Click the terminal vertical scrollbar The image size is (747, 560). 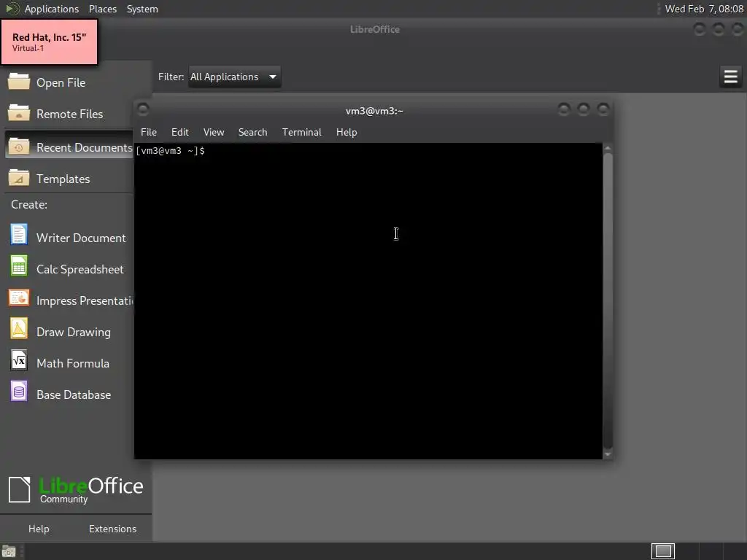tap(608, 301)
